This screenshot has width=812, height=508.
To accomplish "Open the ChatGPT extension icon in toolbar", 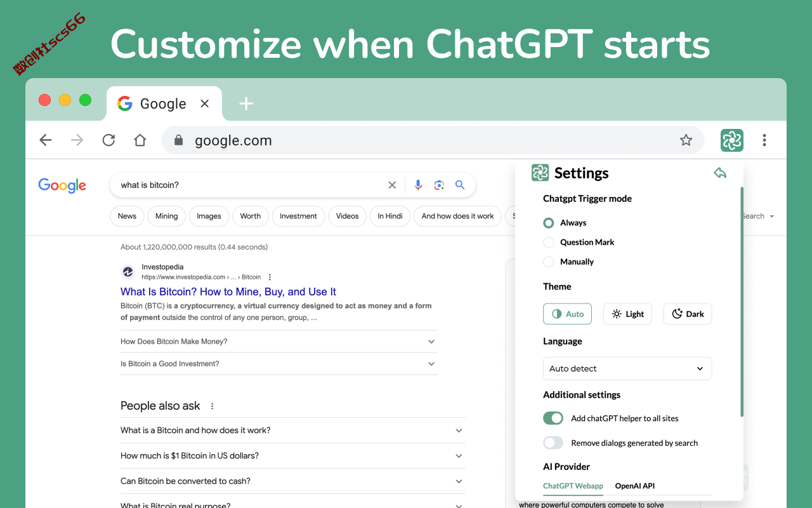I will click(x=731, y=140).
